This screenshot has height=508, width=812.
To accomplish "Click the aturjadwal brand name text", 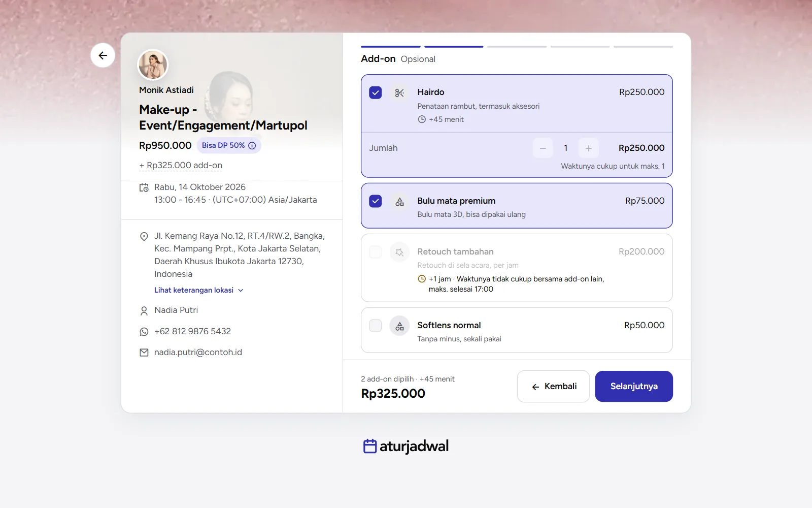I will tap(414, 446).
